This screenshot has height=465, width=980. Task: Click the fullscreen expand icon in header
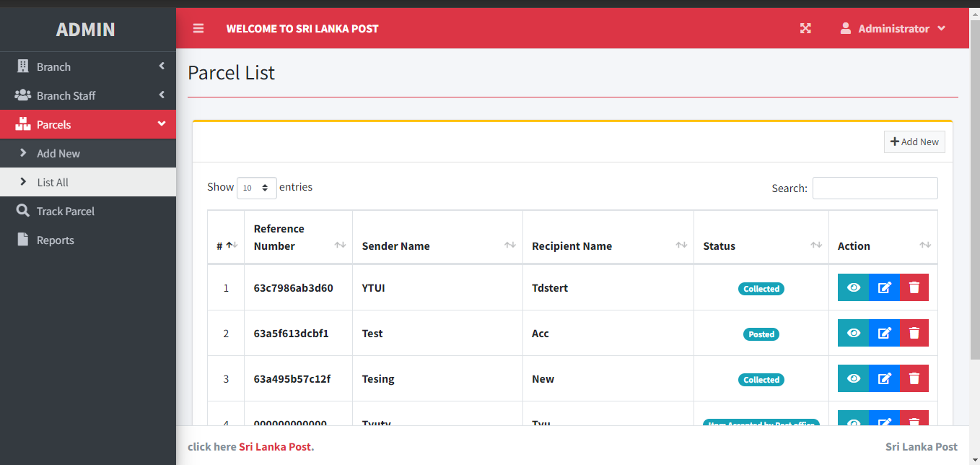[805, 28]
